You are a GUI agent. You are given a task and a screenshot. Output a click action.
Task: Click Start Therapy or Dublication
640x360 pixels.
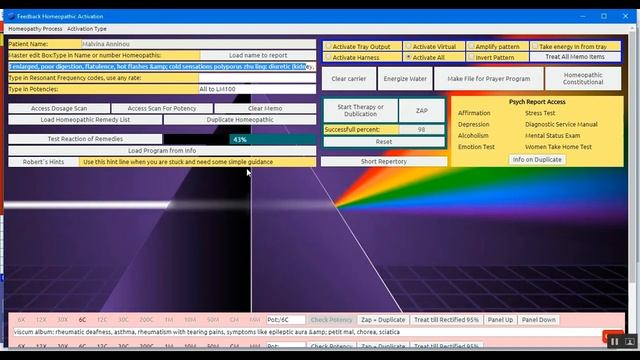[x=360, y=110]
